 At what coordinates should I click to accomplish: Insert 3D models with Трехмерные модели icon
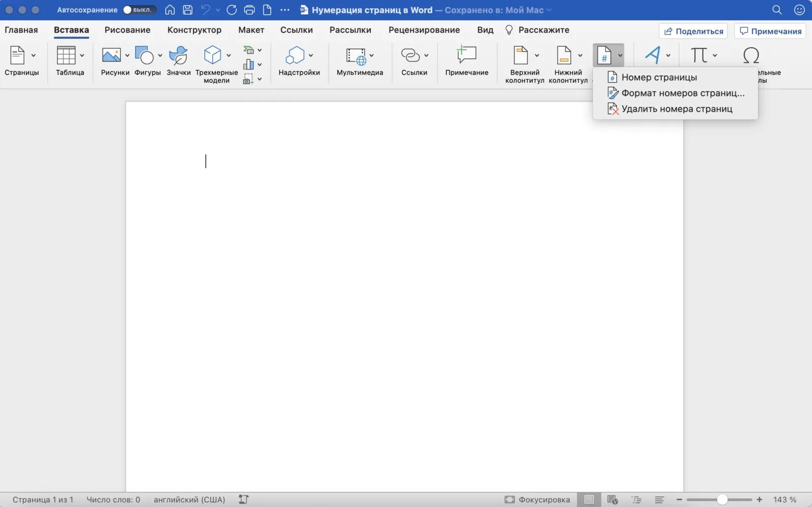click(213, 55)
